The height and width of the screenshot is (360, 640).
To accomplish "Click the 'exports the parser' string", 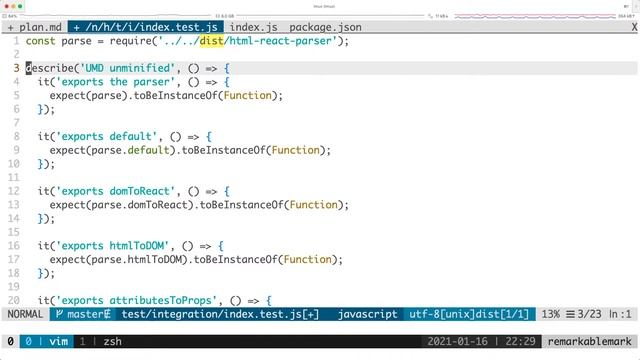I will point(116,82).
